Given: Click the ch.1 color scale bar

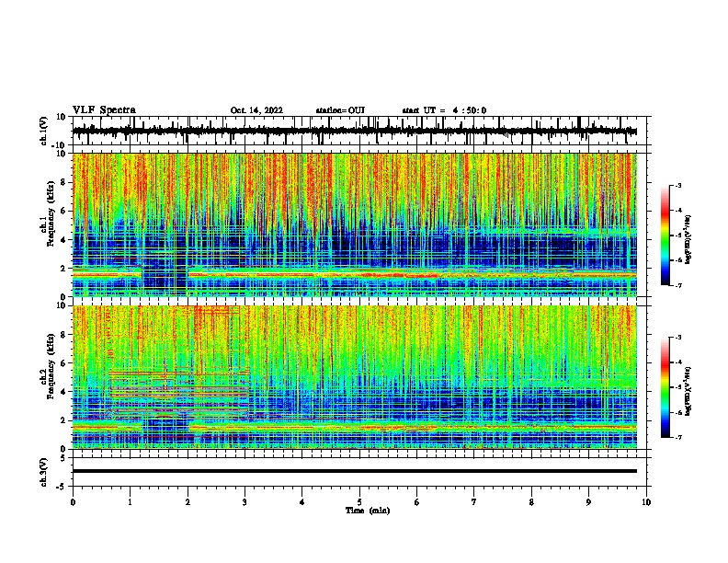Looking at the screenshot, I should (x=665, y=236).
